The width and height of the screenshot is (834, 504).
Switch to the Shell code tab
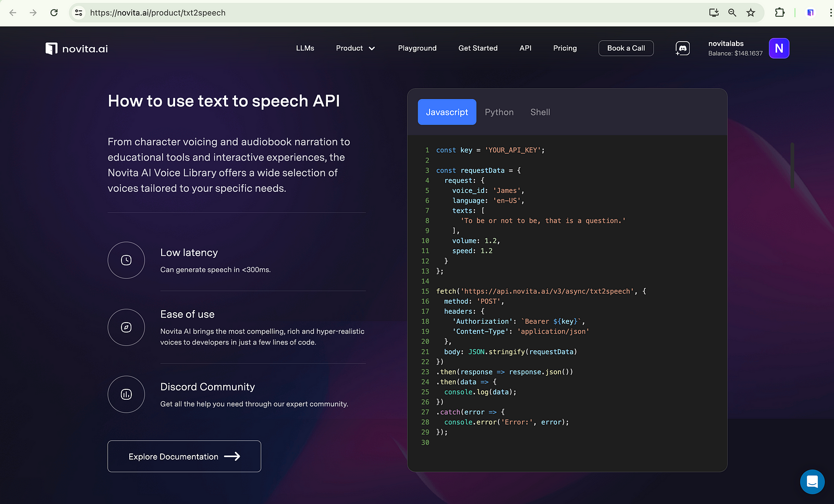tap(540, 112)
